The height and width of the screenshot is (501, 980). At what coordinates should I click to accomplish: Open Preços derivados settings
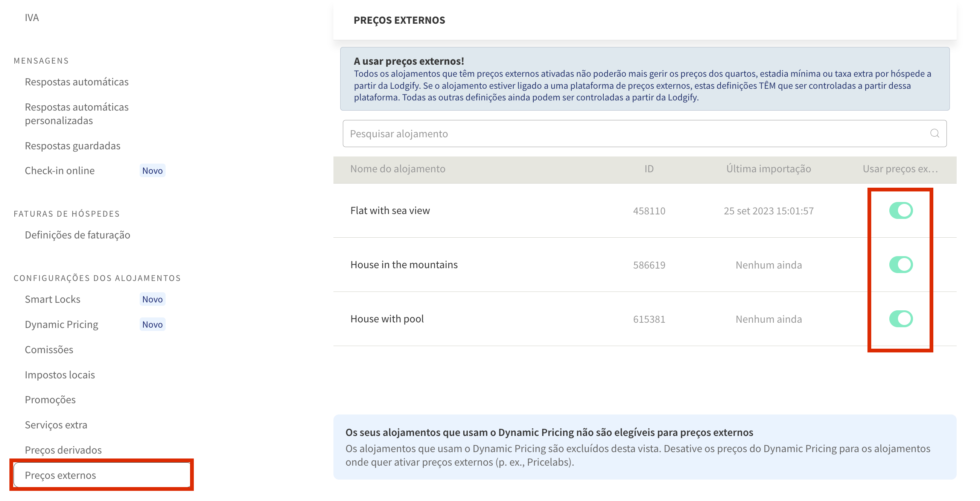63,450
